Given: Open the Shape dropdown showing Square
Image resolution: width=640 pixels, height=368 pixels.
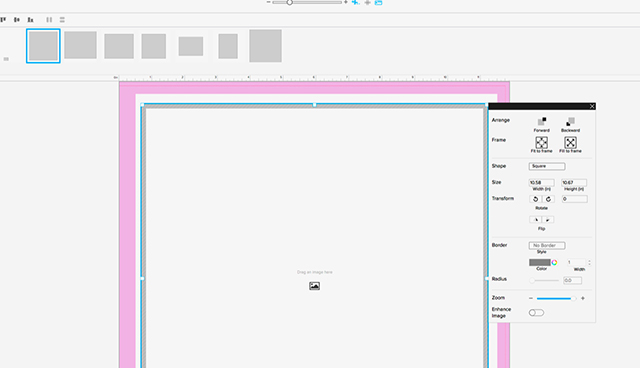Looking at the screenshot, I should click(547, 166).
